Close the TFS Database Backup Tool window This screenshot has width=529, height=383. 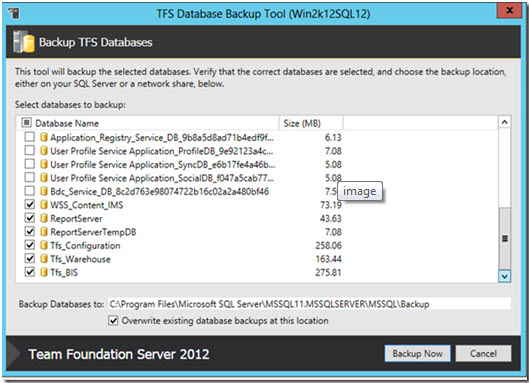pyautogui.click(x=510, y=10)
